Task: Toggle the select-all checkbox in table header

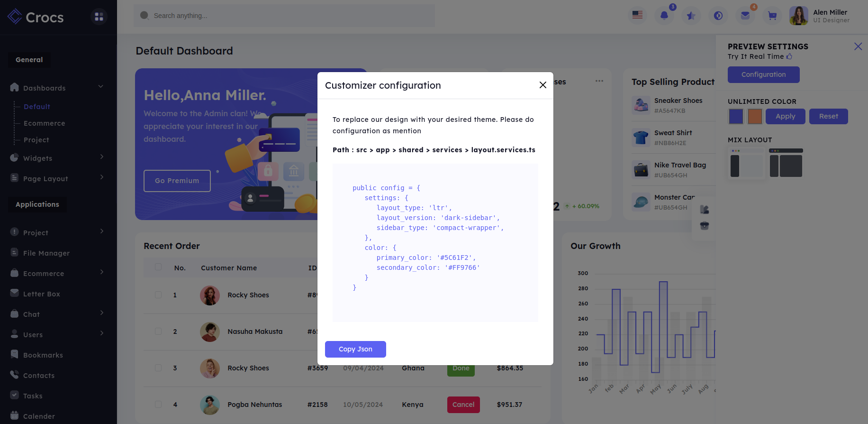Action: click(158, 267)
